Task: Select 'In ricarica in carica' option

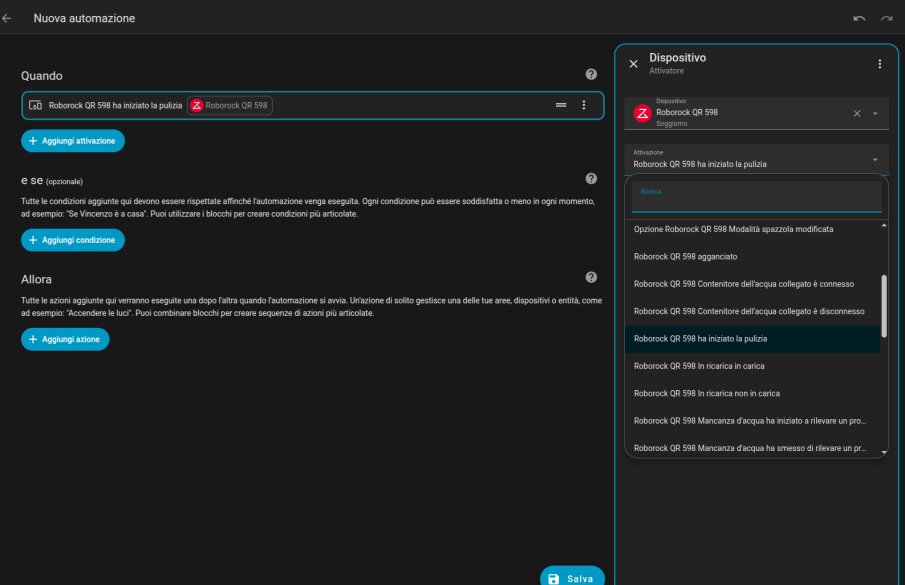Action: click(700, 366)
